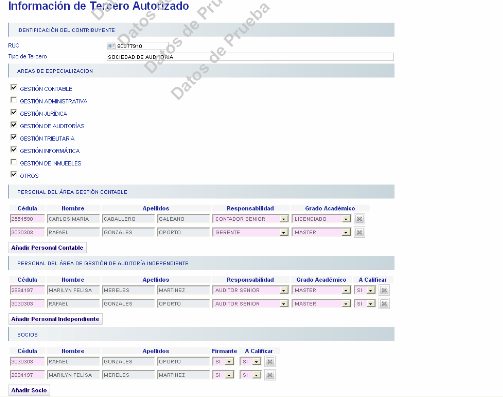Delete Marilyn Felisa row in Auditoría Independiente
The height and width of the screenshot is (397, 503).
384,290
